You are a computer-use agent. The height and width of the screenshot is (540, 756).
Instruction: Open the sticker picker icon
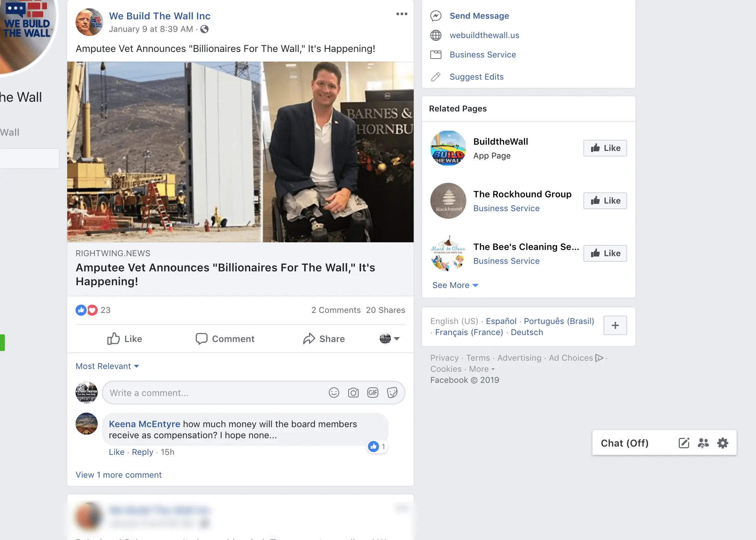point(392,393)
